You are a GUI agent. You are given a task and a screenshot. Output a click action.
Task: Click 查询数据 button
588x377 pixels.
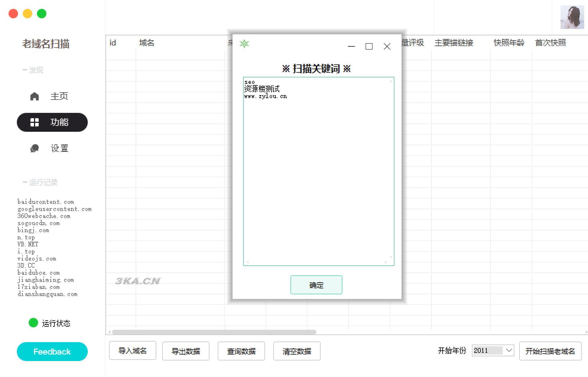(241, 351)
